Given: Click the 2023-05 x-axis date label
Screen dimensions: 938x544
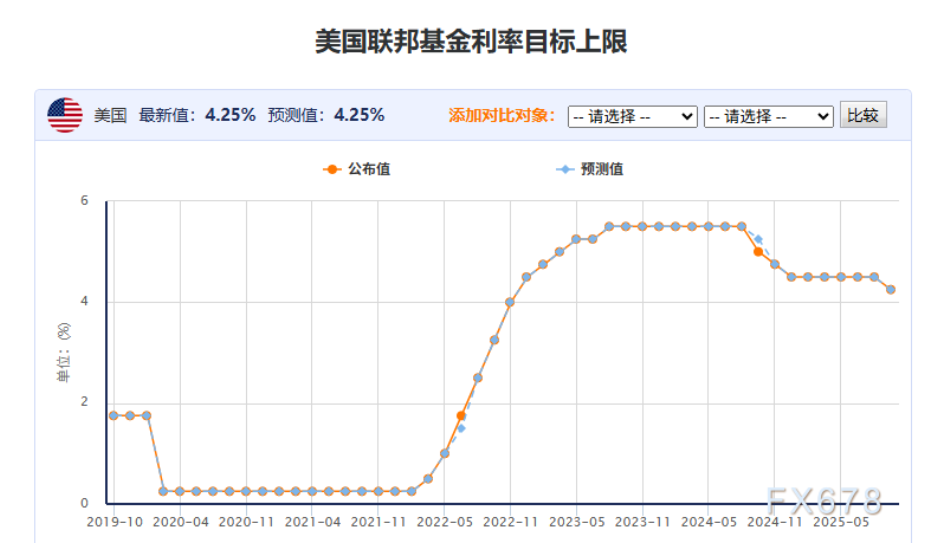Looking at the screenshot, I should pos(576,522).
